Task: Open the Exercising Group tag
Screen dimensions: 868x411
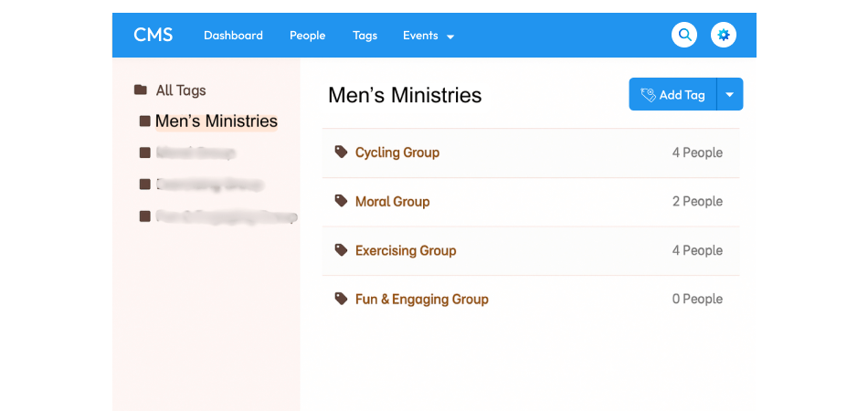Action: (406, 250)
